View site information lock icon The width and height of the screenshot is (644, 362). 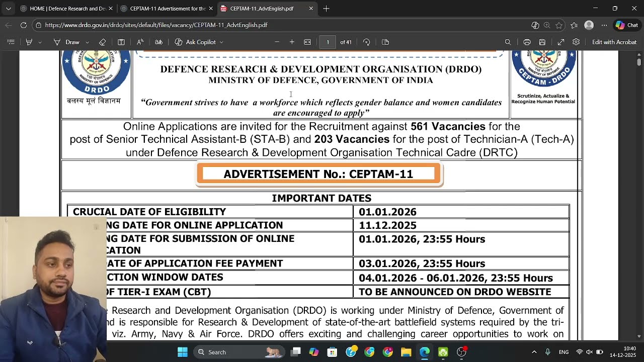coord(39,25)
